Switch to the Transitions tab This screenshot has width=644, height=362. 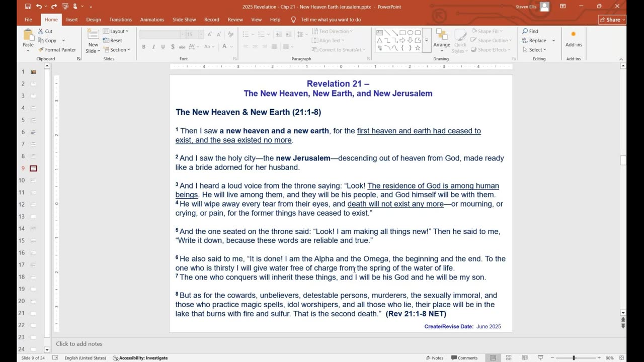pos(121,20)
